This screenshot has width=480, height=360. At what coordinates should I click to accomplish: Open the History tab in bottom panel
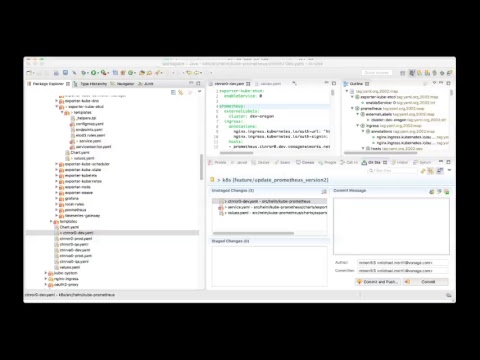click(399, 162)
